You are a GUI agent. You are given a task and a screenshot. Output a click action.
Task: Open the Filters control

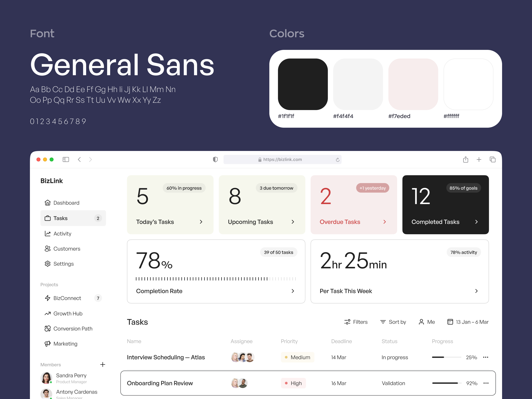(356, 322)
